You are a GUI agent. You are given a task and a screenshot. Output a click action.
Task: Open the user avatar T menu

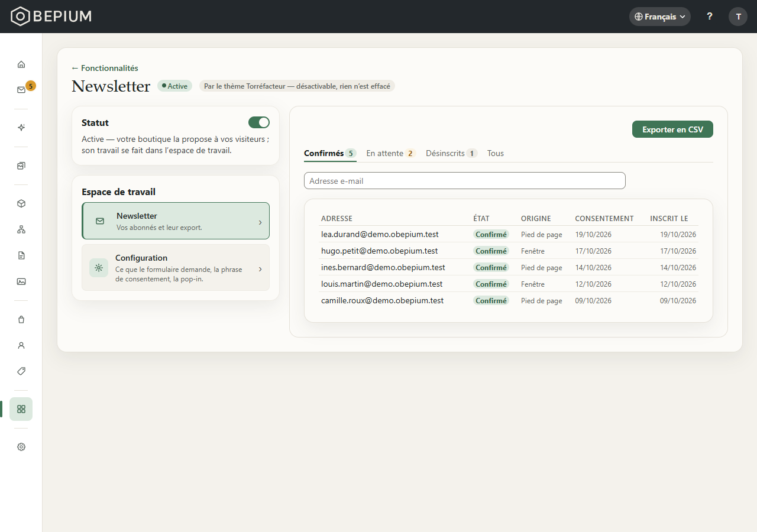[x=738, y=17]
